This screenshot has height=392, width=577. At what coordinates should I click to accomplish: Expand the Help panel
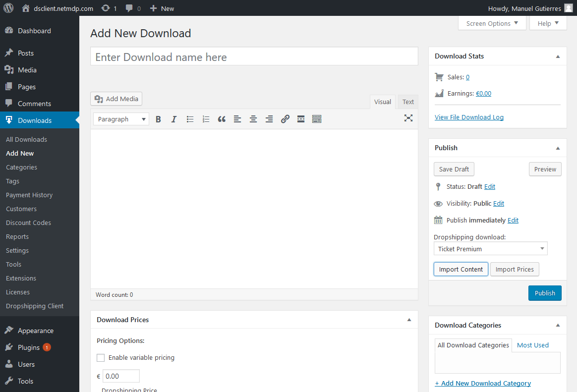(x=548, y=23)
